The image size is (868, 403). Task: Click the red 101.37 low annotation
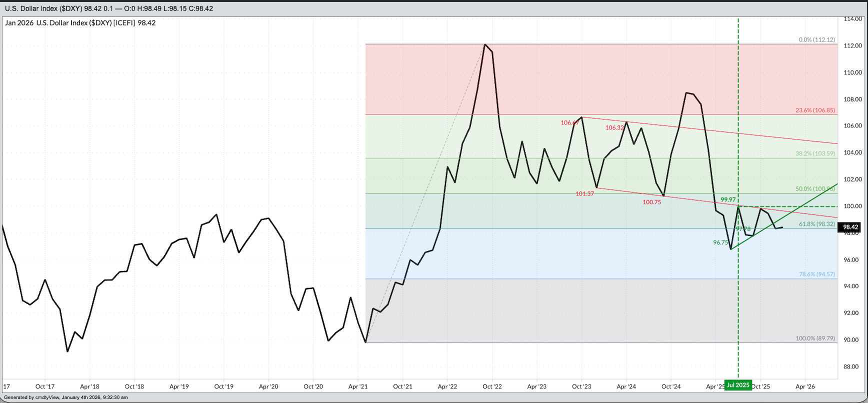pyautogui.click(x=584, y=193)
